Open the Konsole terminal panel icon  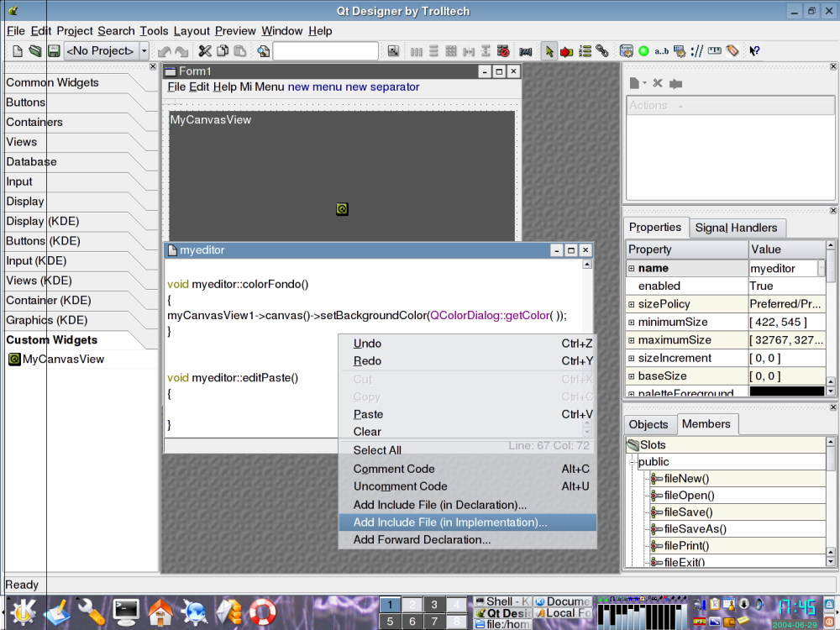(127, 612)
